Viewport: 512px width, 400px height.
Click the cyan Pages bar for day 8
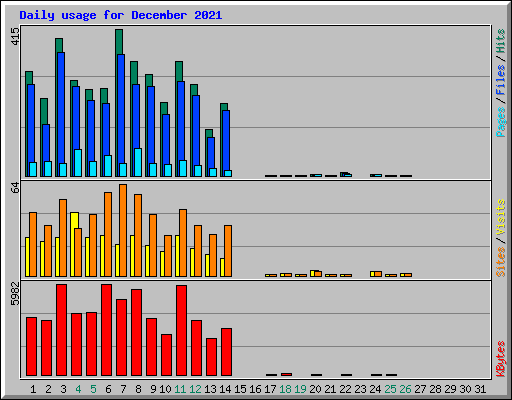coord(138,162)
